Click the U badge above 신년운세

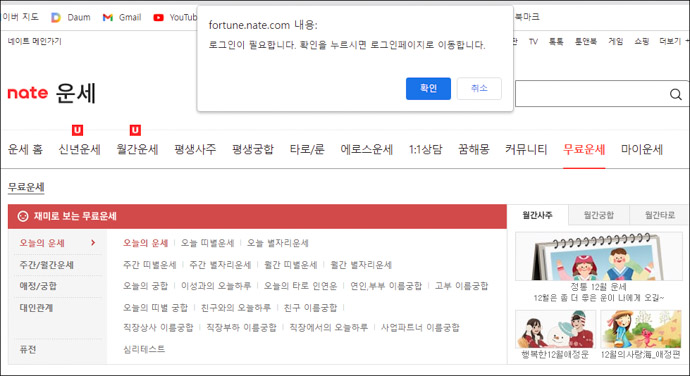click(77, 130)
